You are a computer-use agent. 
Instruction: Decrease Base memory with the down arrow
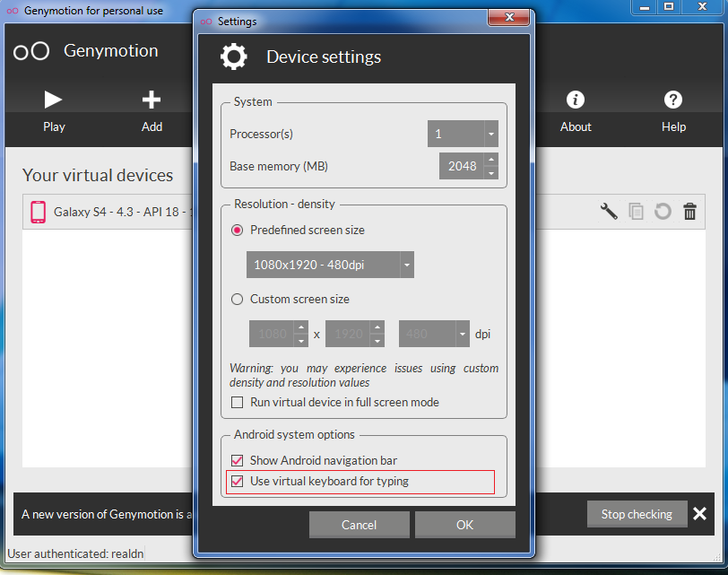[491, 173]
